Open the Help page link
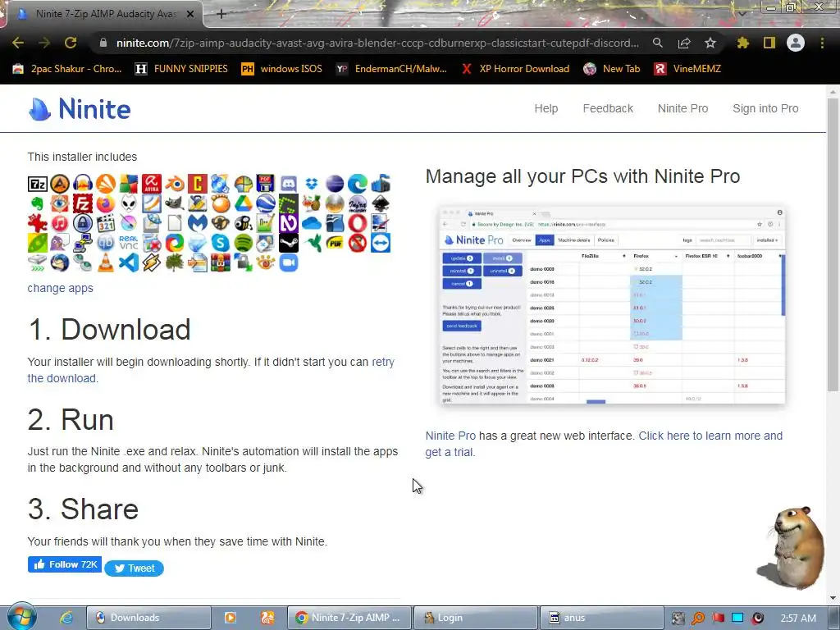Screen dimensions: 840x630 click(x=546, y=108)
